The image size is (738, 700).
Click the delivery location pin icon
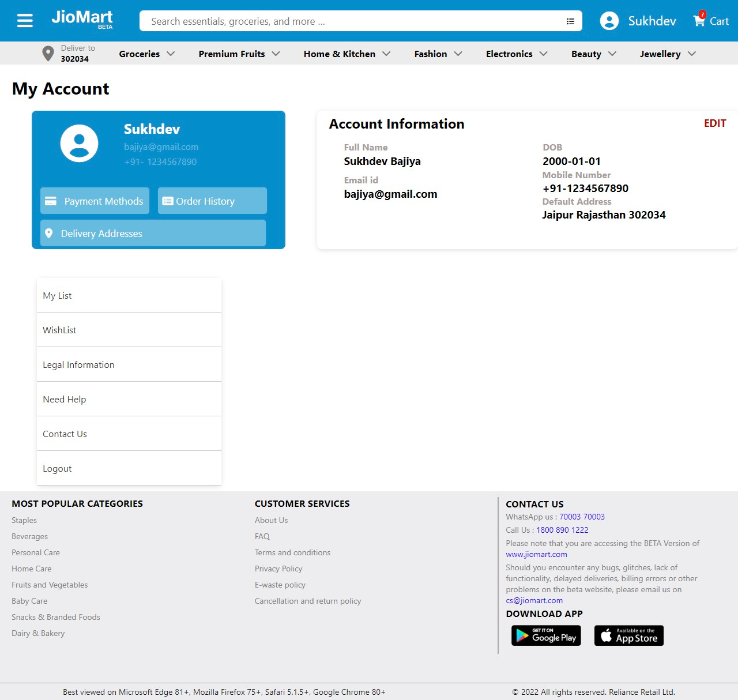click(48, 54)
